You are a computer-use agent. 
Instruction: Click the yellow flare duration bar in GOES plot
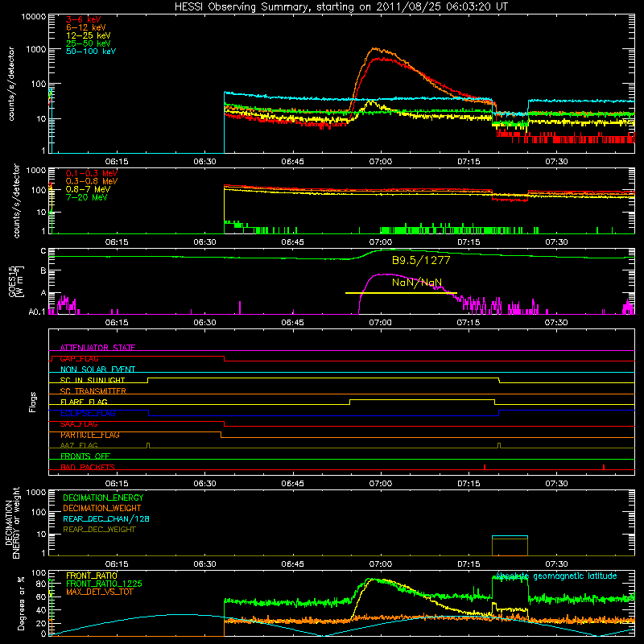(x=401, y=293)
